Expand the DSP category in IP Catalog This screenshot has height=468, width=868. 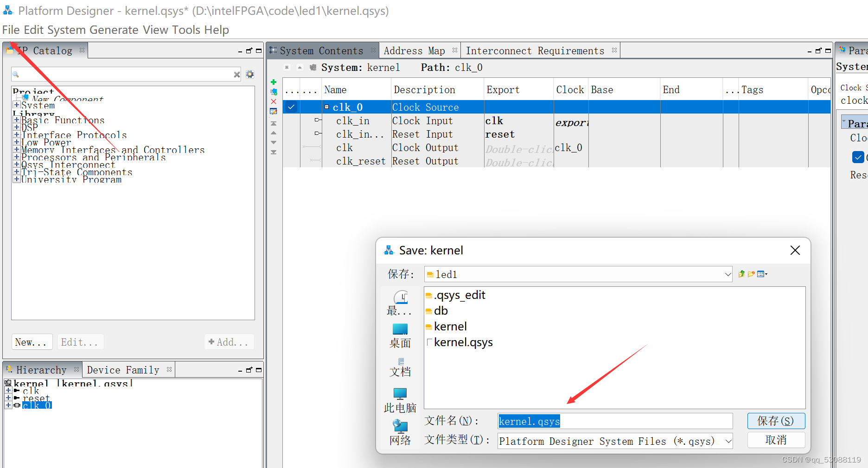pyautogui.click(x=17, y=127)
